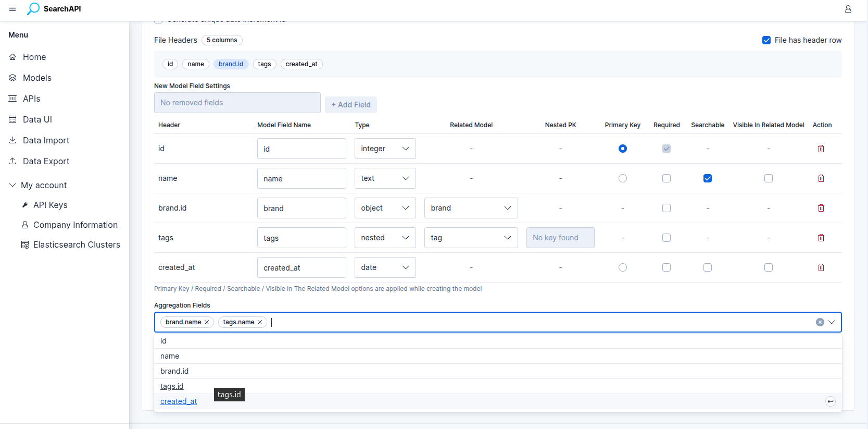Click the Data Export upload icon
The image size is (868, 429).
(12, 161)
